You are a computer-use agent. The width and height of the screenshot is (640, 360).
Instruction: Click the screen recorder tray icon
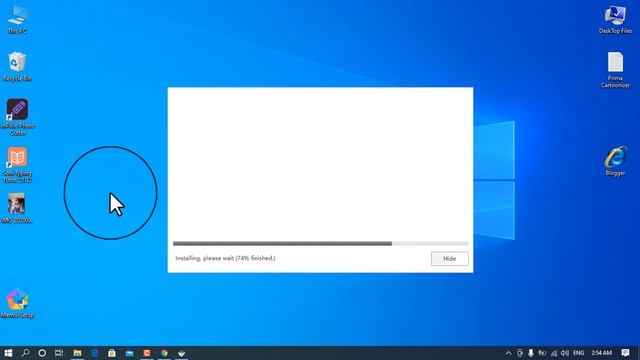pos(520,353)
